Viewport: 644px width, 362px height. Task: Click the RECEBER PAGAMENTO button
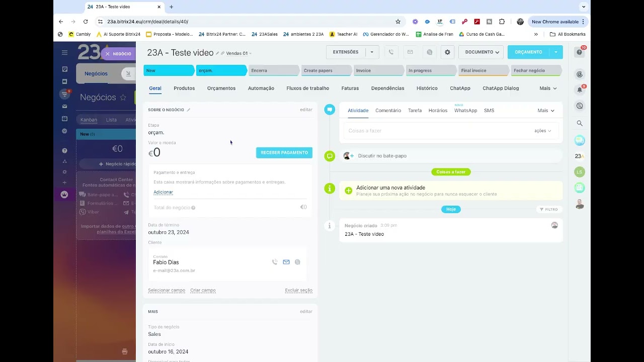pyautogui.click(x=284, y=152)
